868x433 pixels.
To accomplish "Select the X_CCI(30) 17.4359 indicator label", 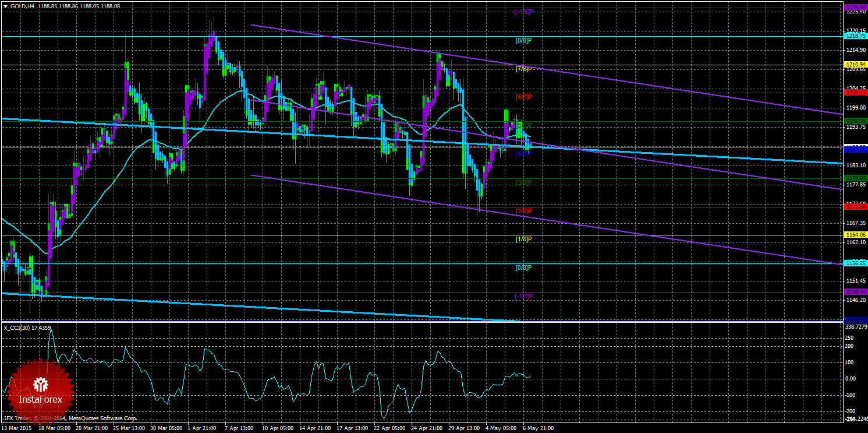I will point(27,327).
